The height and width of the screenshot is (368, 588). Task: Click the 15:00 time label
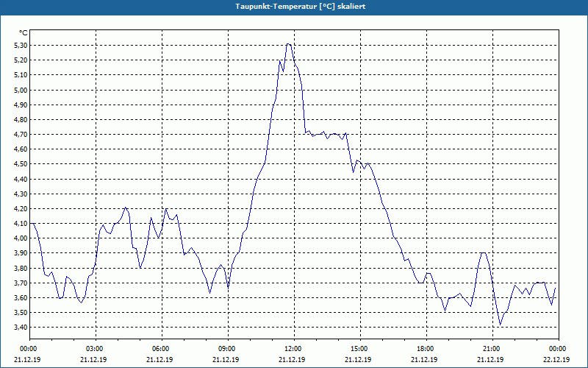click(x=360, y=349)
